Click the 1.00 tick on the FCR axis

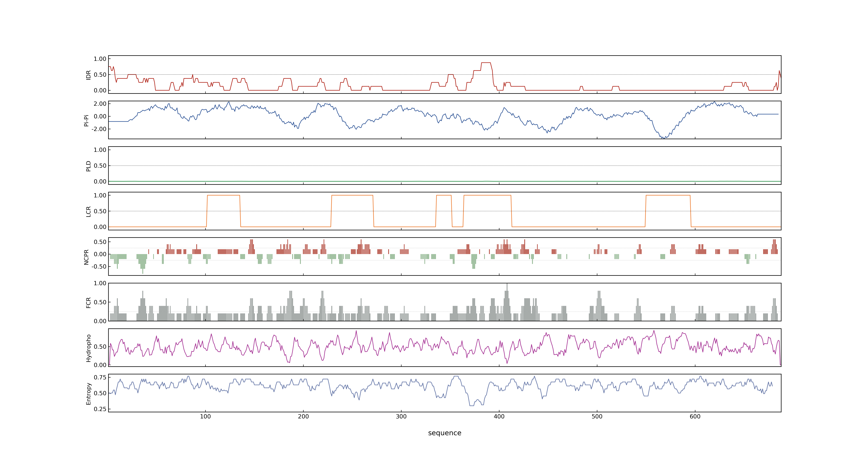point(100,283)
